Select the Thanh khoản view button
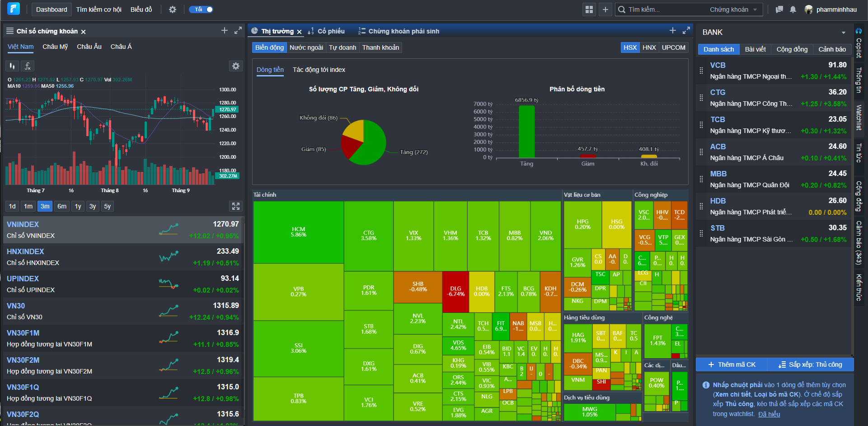This screenshot has width=868, height=426. (380, 47)
